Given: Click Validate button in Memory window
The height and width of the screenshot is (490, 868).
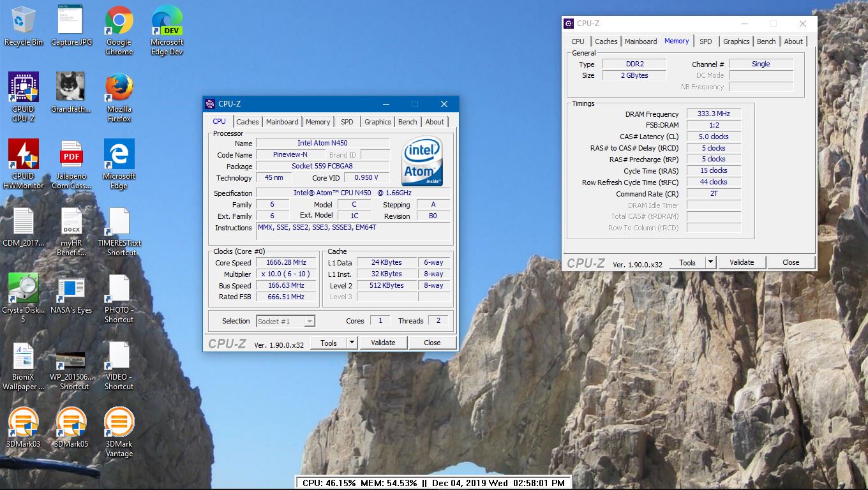Looking at the screenshot, I should pos(742,262).
